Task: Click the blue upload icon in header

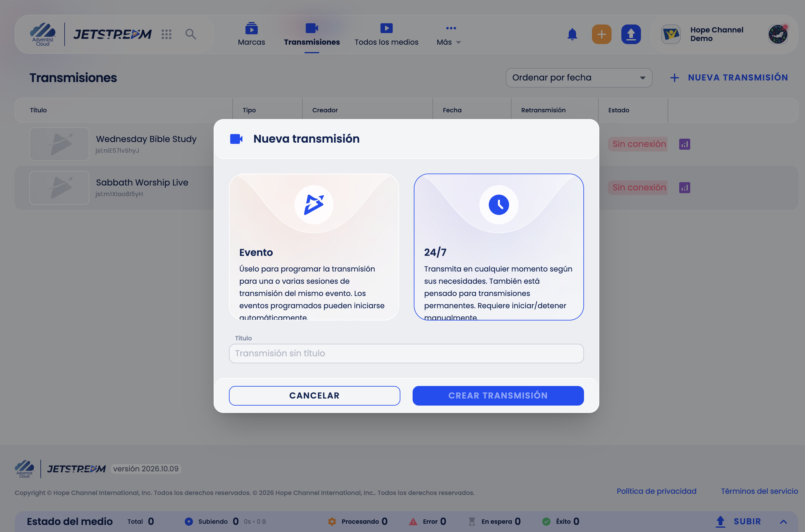Action: 631,34
